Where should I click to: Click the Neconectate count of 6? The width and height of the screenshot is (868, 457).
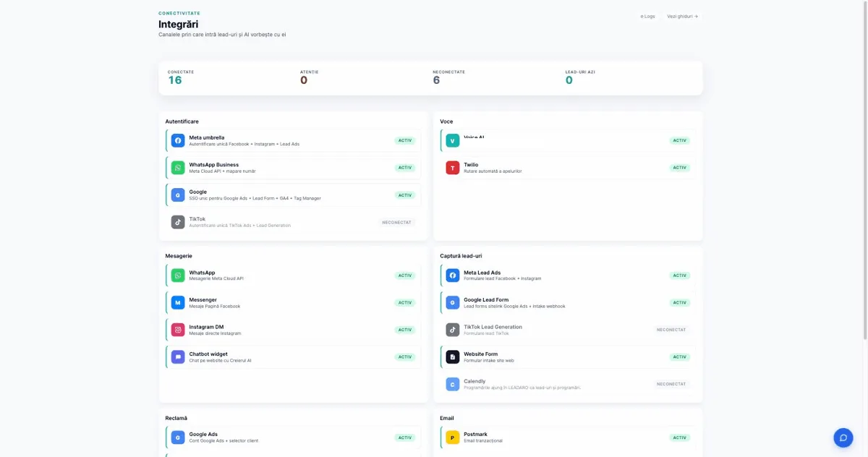[x=436, y=80]
